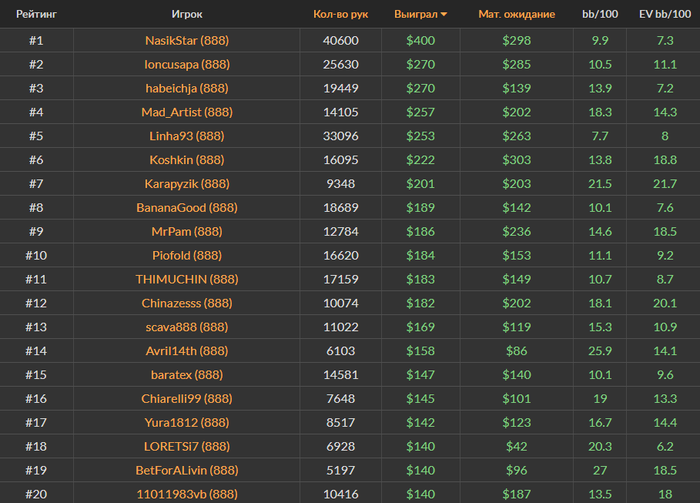Sort by EV bb/100 header
The width and height of the screenshot is (700, 503).
[x=663, y=15]
